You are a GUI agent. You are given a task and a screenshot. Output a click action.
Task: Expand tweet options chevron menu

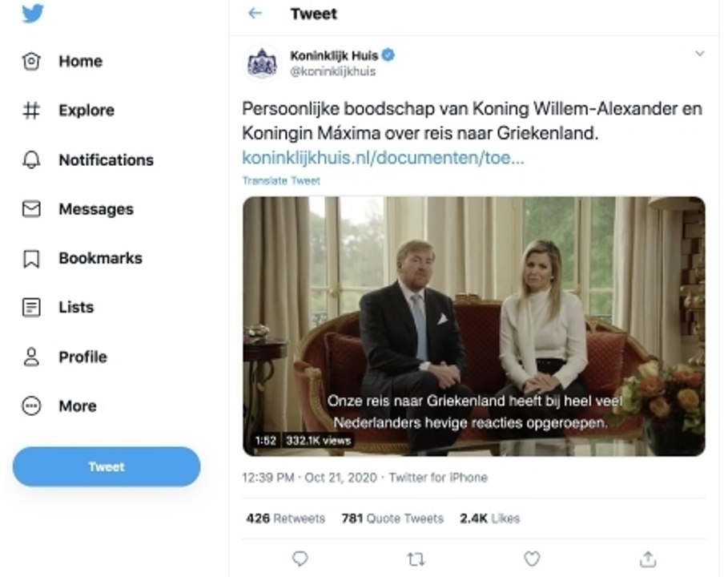(699, 54)
